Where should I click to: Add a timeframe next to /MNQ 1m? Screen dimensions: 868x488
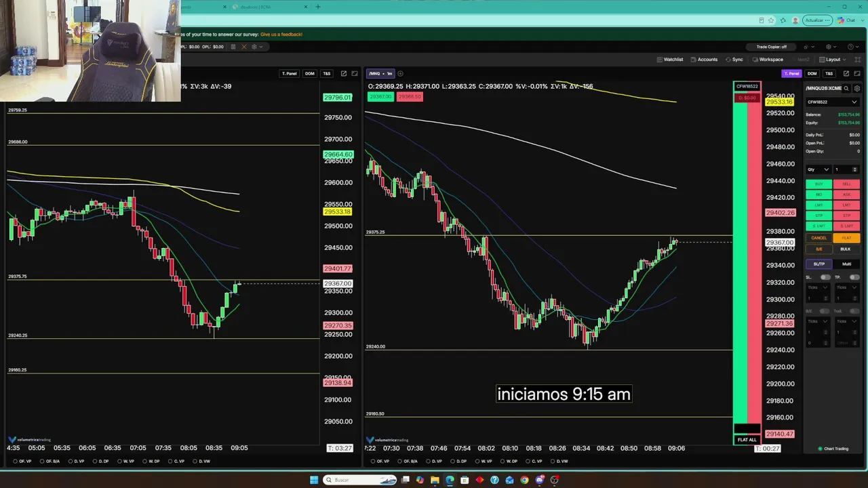(x=400, y=73)
